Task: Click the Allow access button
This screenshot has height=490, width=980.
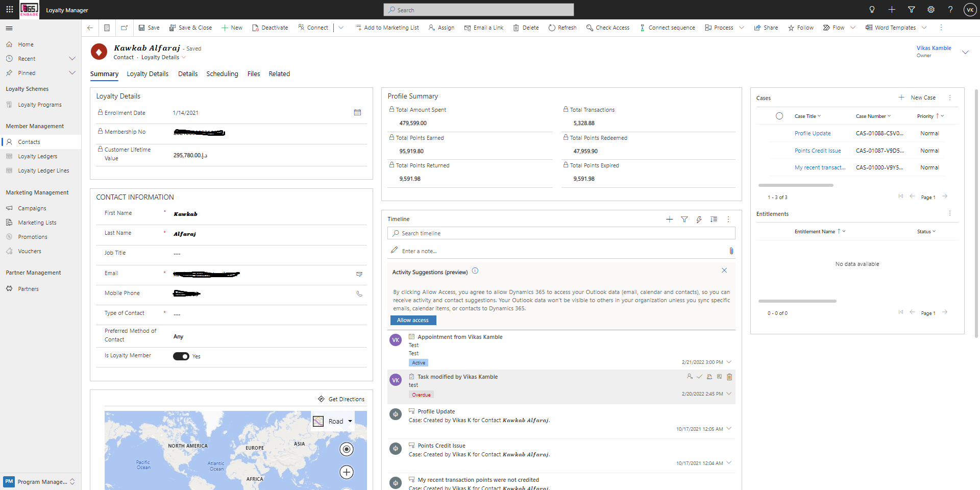Action: 413,320
